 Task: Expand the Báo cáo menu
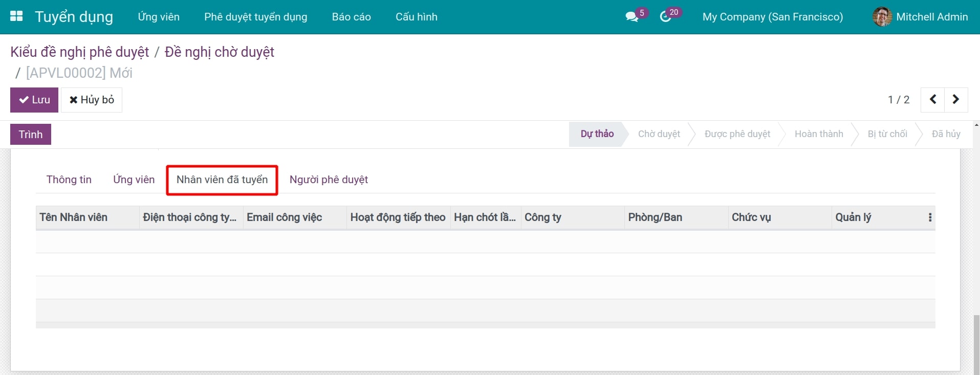(351, 17)
